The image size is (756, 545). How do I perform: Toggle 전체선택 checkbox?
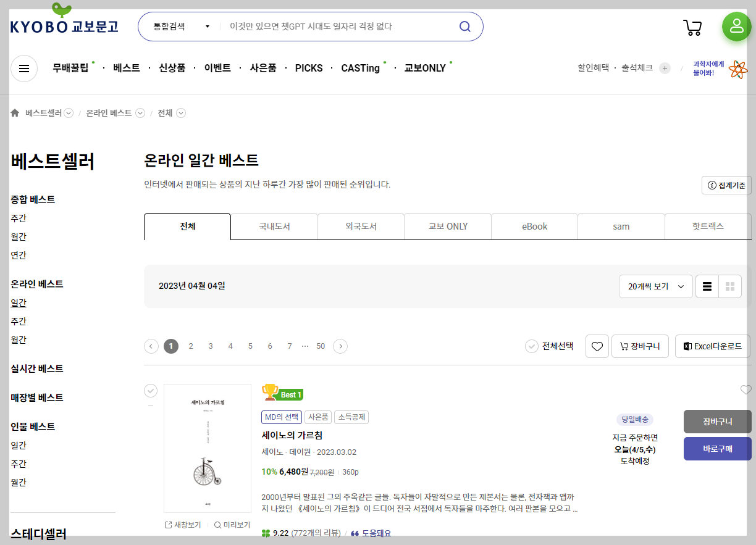coord(532,346)
